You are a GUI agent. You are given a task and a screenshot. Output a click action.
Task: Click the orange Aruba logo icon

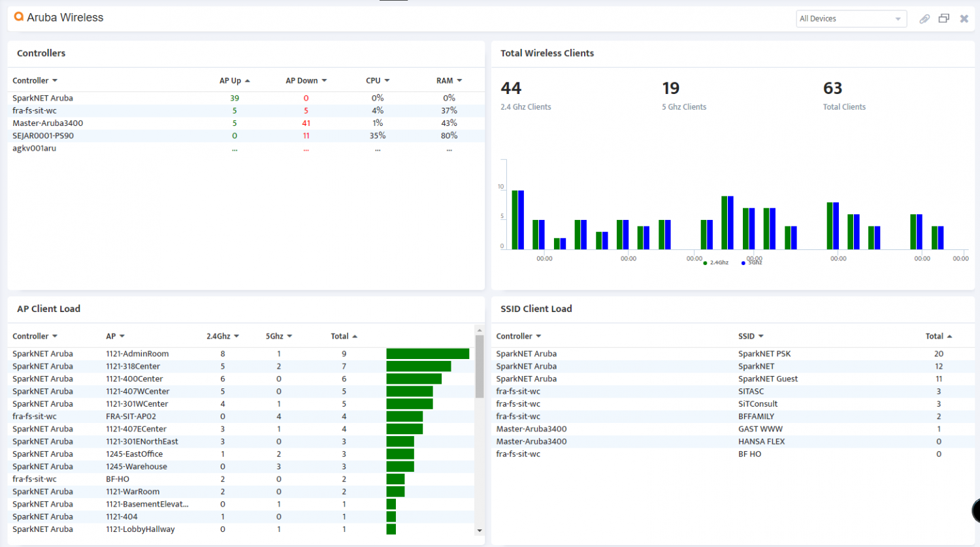[18, 18]
